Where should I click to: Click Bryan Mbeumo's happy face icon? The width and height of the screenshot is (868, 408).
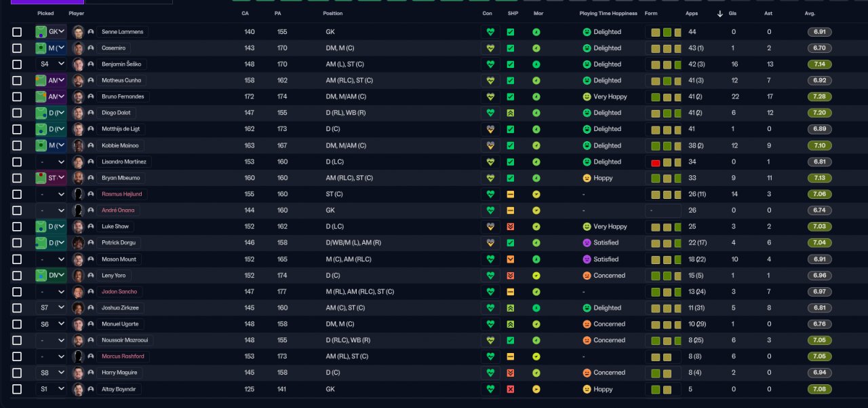coord(587,178)
